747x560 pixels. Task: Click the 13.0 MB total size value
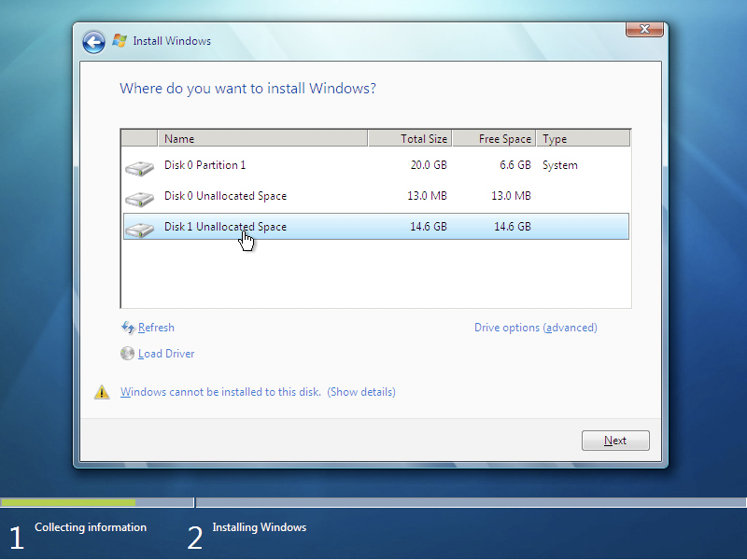tap(427, 196)
